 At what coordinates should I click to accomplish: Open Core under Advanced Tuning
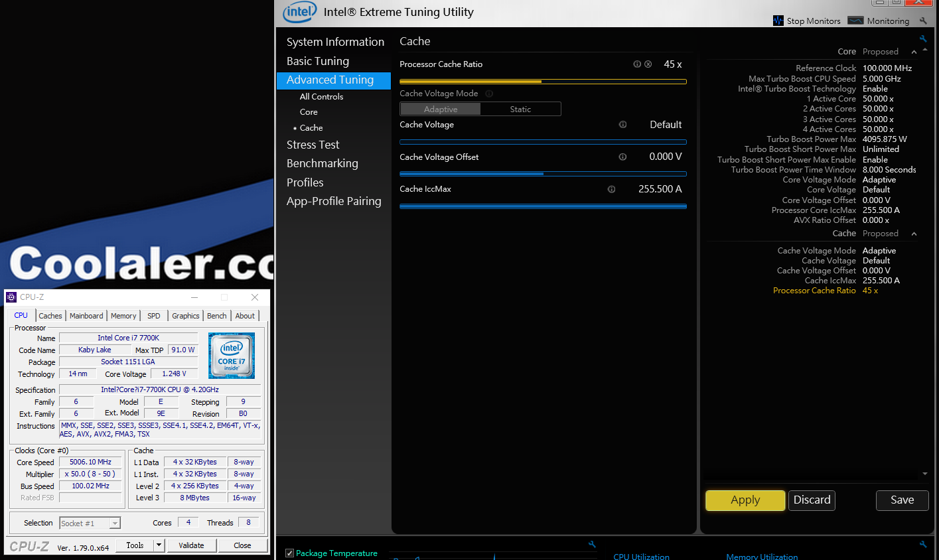coord(309,112)
